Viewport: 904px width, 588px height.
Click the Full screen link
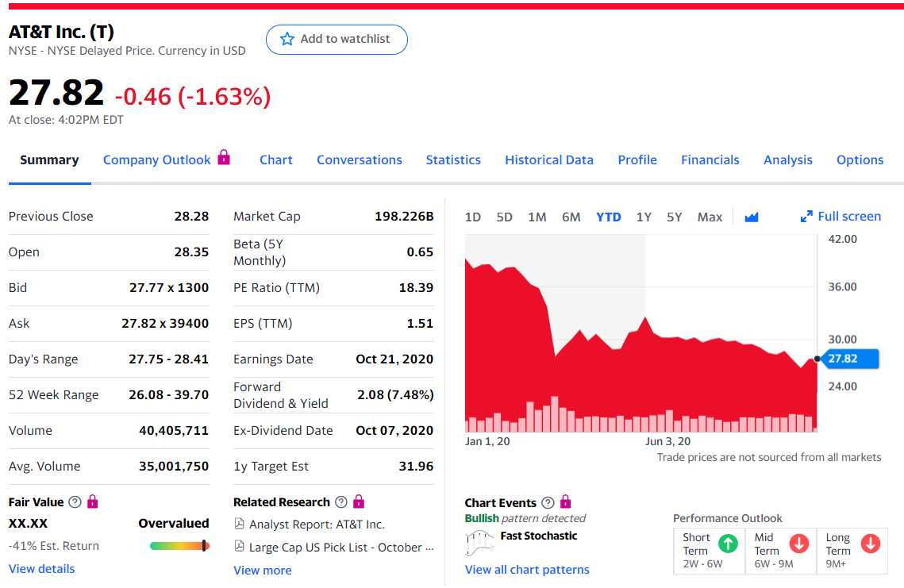[x=849, y=217]
